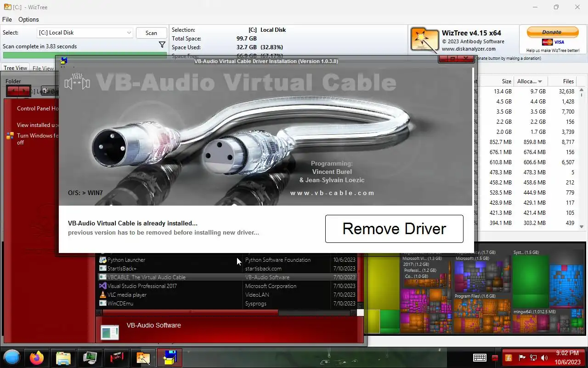This screenshot has height=368, width=588.
Task: Switch to the Tree View tab
Action: click(15, 68)
